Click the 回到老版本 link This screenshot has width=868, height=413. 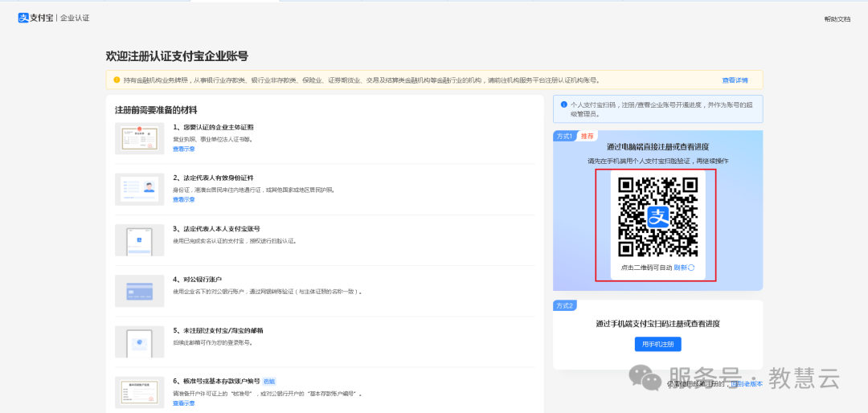[745, 384]
